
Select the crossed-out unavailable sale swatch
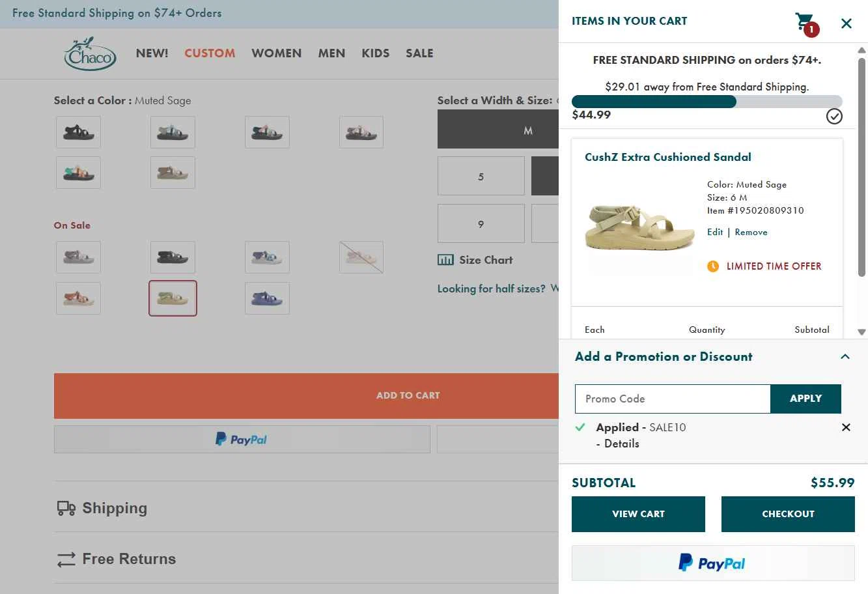[x=361, y=257]
